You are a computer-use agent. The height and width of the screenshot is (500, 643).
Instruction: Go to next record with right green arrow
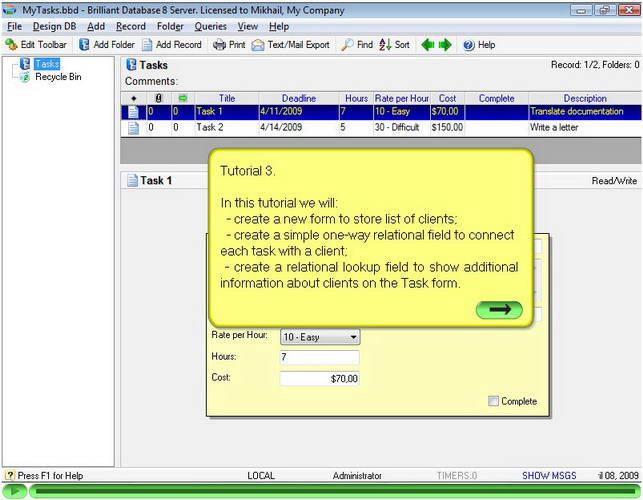click(445, 45)
